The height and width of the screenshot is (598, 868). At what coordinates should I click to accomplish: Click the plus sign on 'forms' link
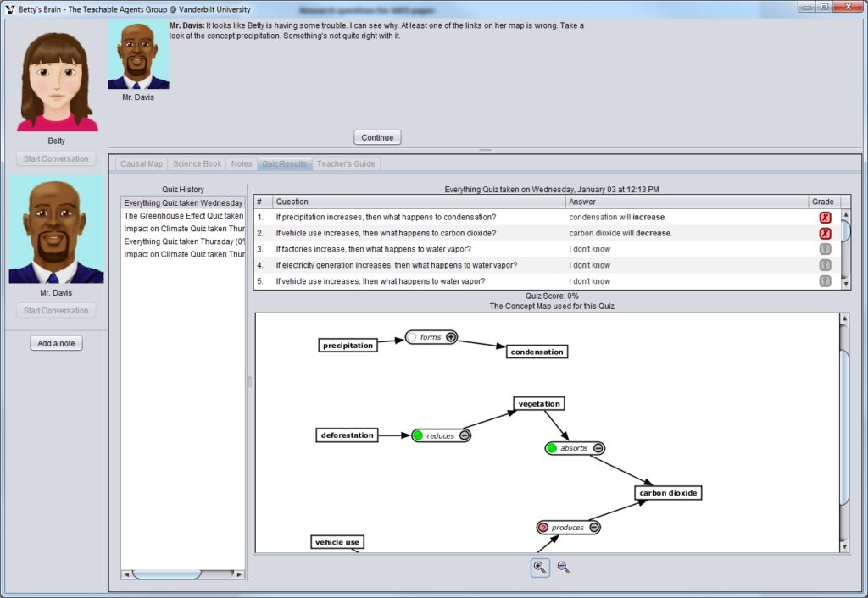(451, 337)
